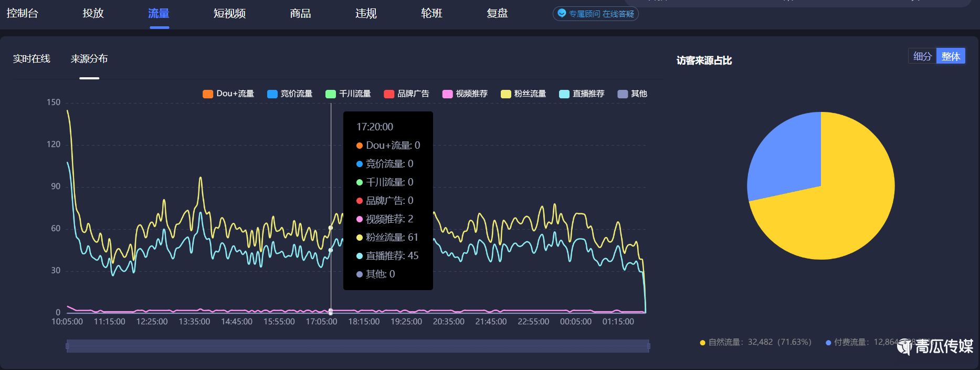Toggle Dou+流量 legend series
Image resolution: width=980 pixels, height=370 pixels.
[x=228, y=94]
